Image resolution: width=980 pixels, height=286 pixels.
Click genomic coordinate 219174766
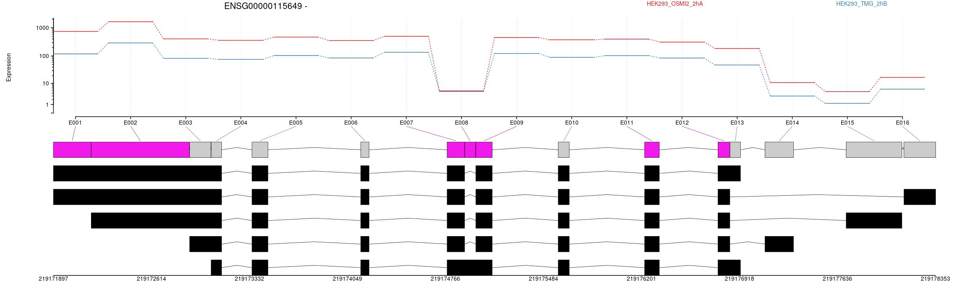(445, 279)
